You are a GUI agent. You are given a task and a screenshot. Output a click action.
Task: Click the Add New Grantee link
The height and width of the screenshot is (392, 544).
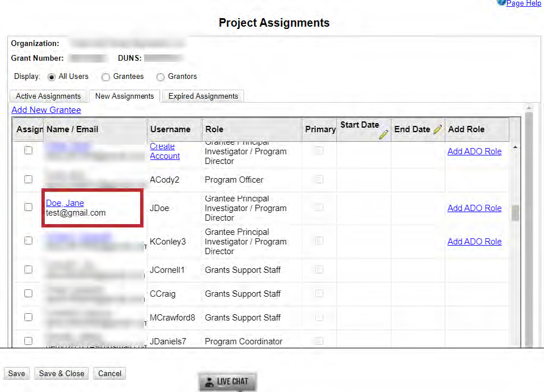tap(46, 110)
